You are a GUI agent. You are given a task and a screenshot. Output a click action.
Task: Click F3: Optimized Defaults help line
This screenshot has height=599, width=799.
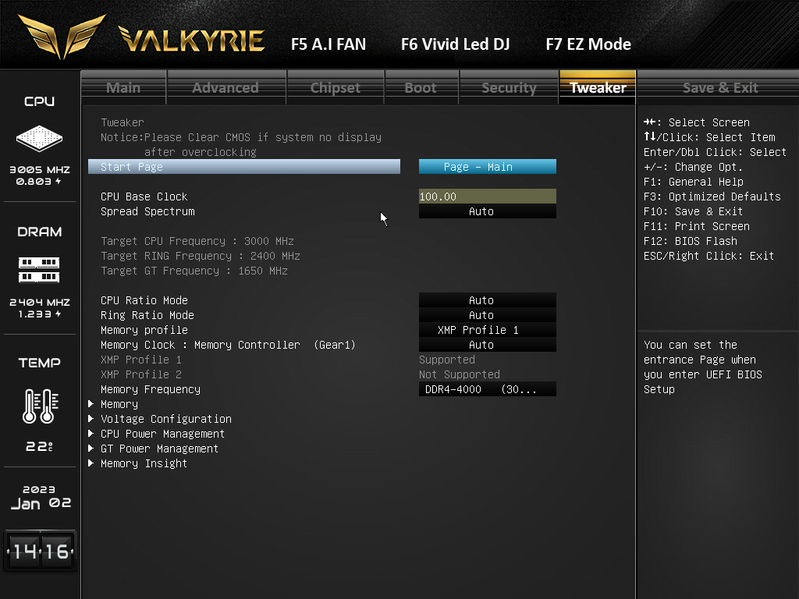click(712, 196)
